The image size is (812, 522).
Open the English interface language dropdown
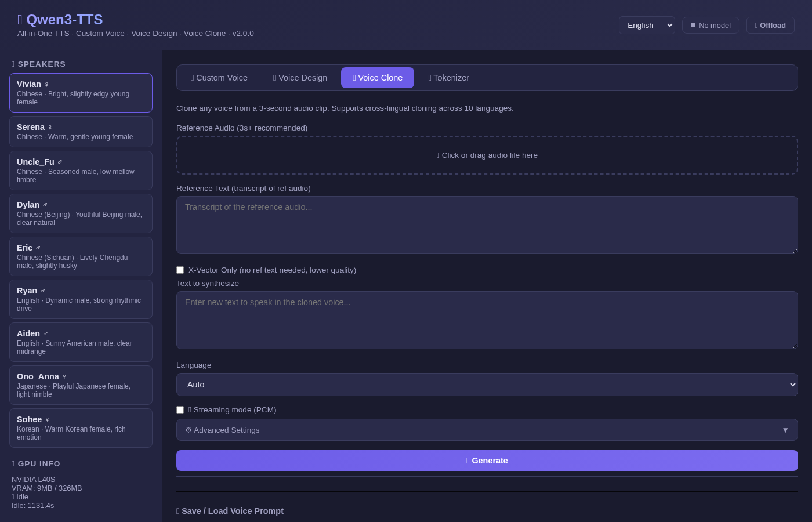click(647, 26)
